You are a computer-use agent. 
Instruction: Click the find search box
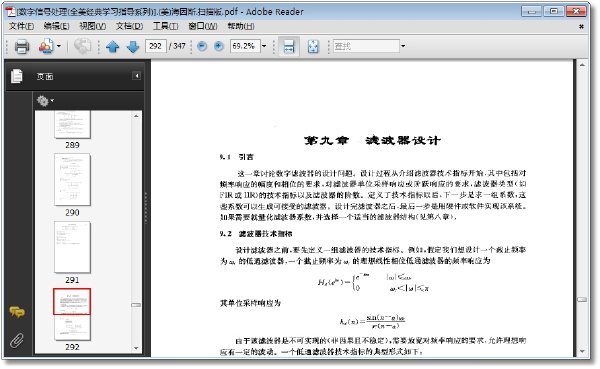(366, 46)
